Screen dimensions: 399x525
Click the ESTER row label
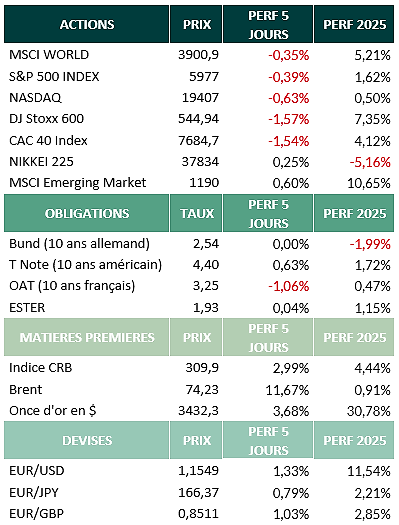[27, 308]
